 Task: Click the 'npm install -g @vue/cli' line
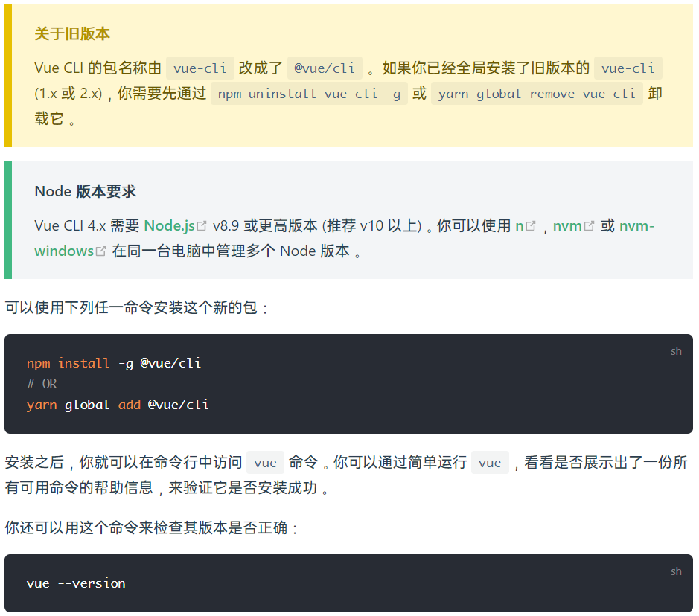tap(114, 363)
